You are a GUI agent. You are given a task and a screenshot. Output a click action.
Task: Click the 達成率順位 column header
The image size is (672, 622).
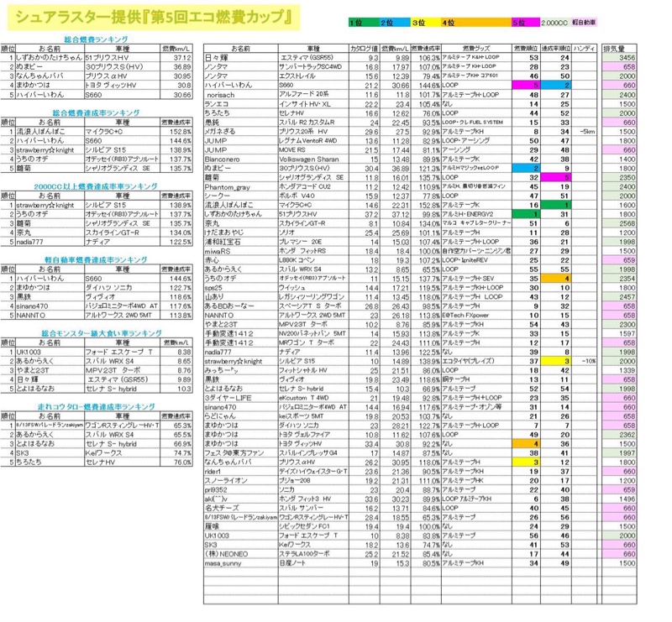pos(556,49)
